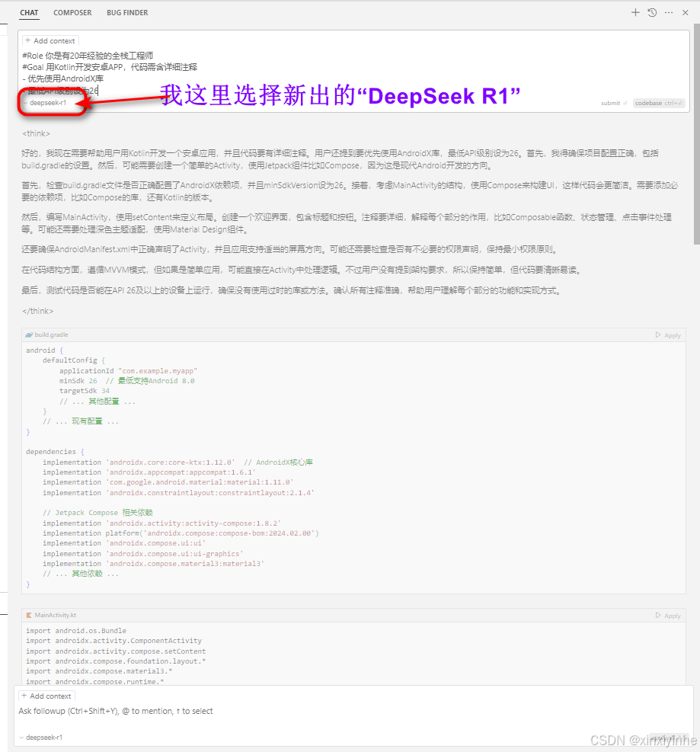
Task: Switch to the COMPOSER tab
Action: [72, 12]
